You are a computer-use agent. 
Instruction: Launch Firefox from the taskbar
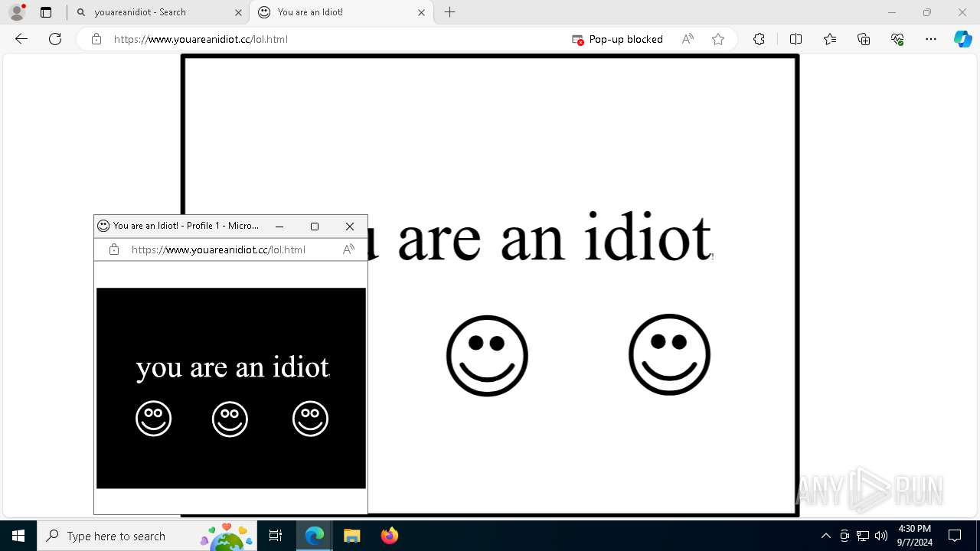click(x=389, y=536)
